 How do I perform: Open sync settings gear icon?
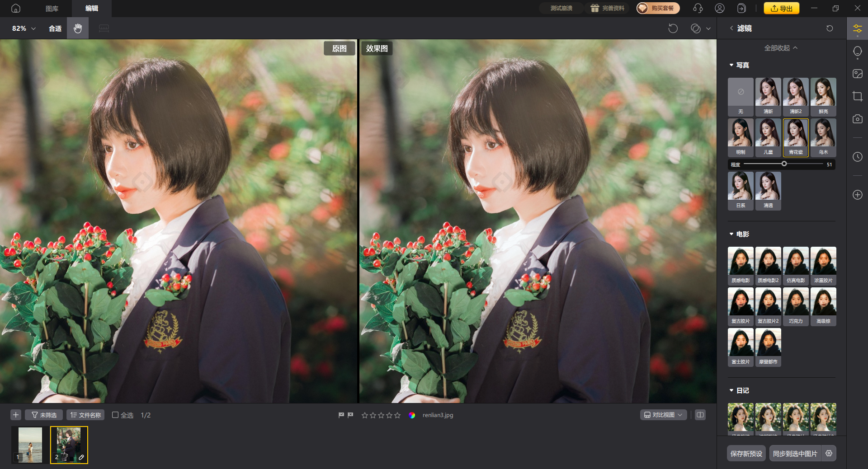coord(829,453)
